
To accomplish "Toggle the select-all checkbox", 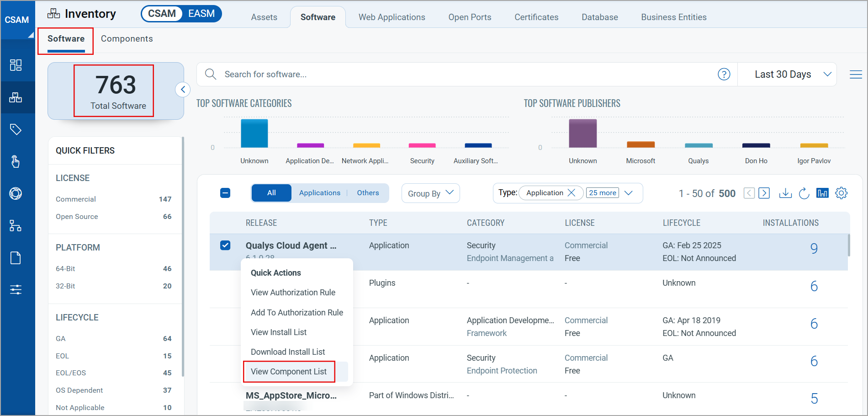I will pos(225,193).
